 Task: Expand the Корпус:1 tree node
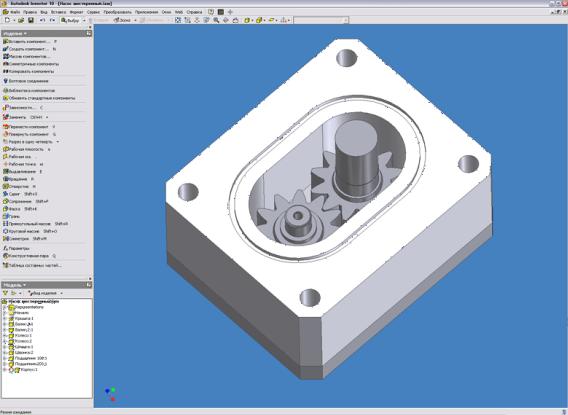point(5,370)
